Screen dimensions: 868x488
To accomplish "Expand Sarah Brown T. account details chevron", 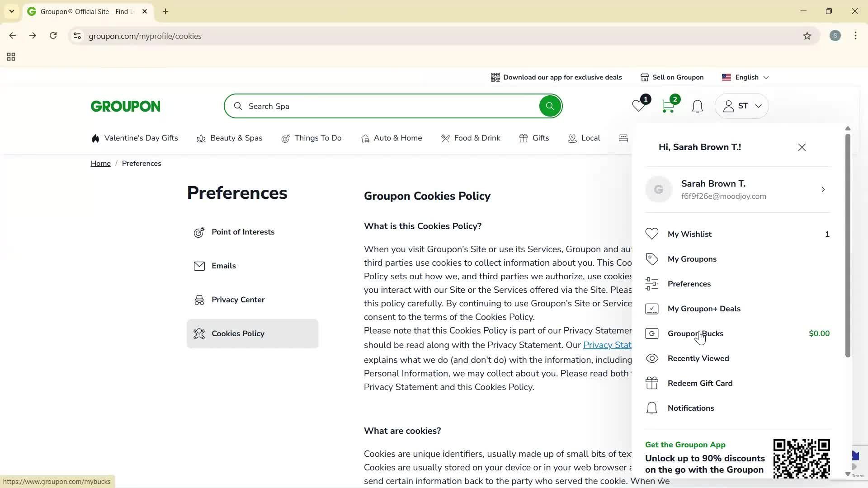I will point(823,189).
